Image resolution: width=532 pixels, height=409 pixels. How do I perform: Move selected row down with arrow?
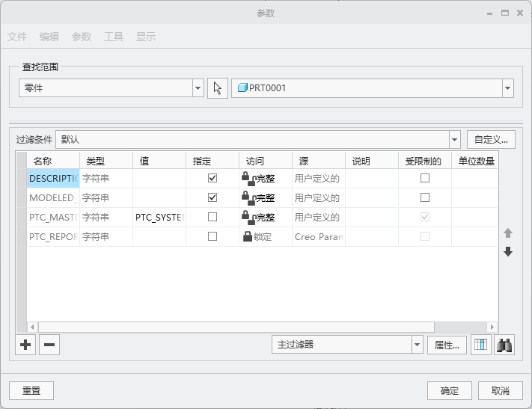point(508,252)
